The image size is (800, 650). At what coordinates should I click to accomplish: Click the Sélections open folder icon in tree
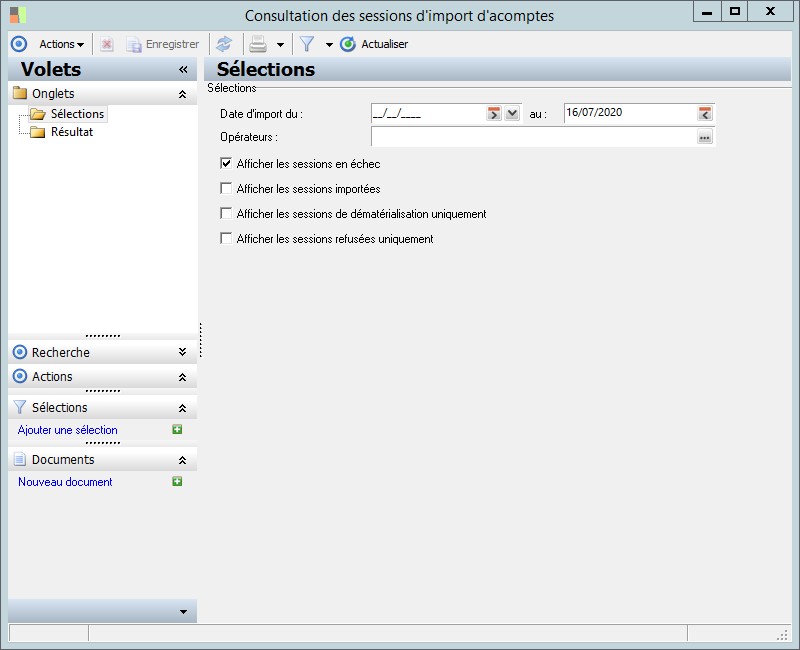37,114
